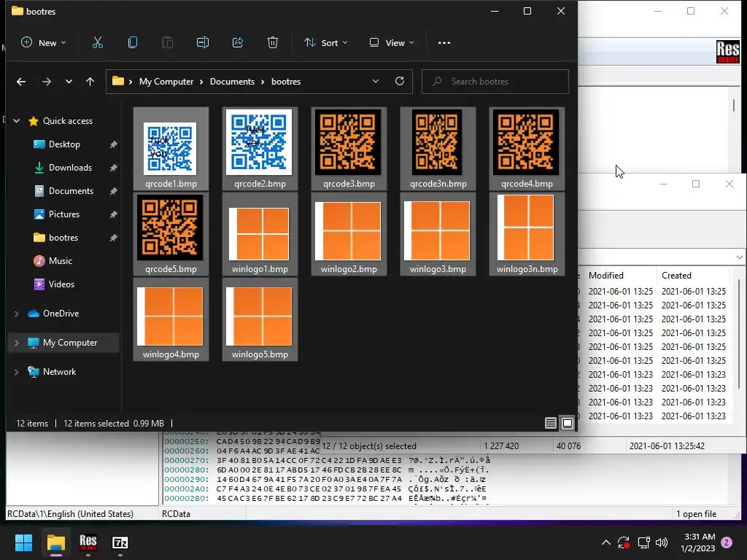Expand OneDrive in navigation pane
747x560 pixels.
coord(17,314)
